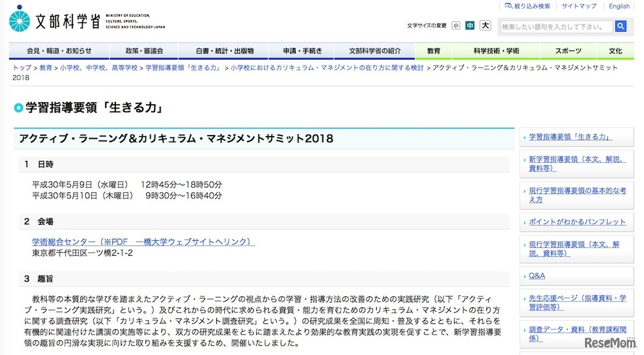Open the カリキュラム・マネジメントの在り方に関する検討 breadcrumb
This screenshot has width=644, height=355.
click(327, 68)
